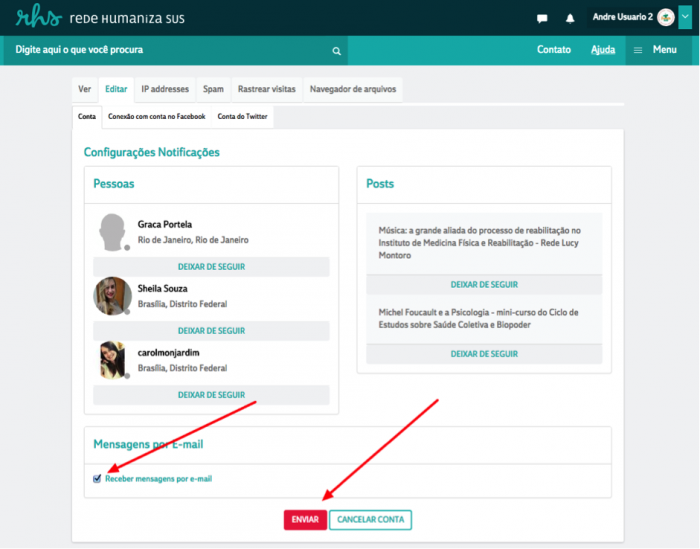Open Sheila Souza's profile photo
This screenshot has width=700, height=549.
pos(113,296)
